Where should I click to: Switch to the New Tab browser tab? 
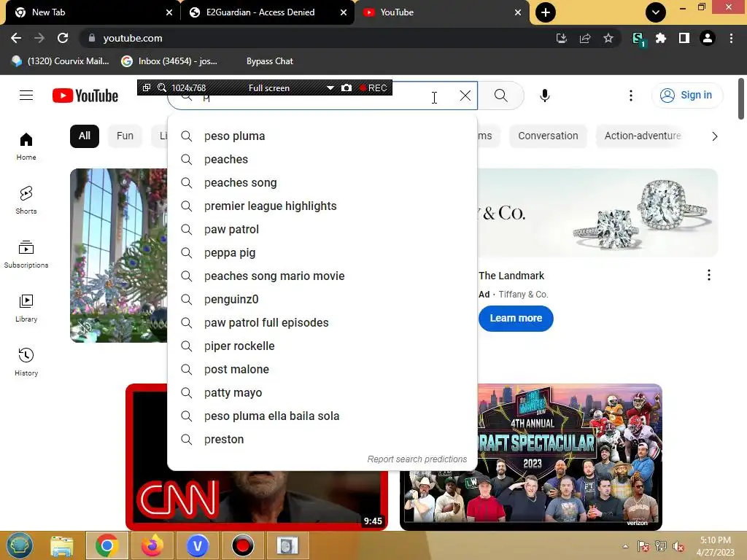click(x=90, y=12)
